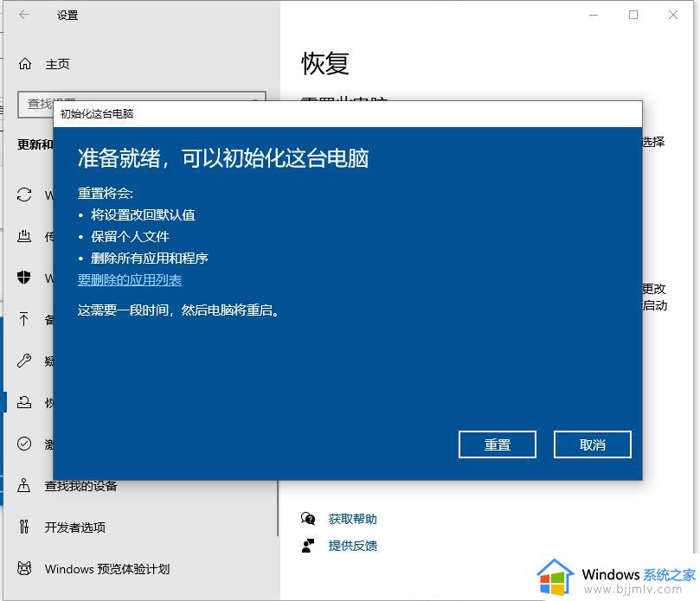700x601 pixels.
Task: Open 开发者选项 in the sidebar
Action: pos(75,527)
